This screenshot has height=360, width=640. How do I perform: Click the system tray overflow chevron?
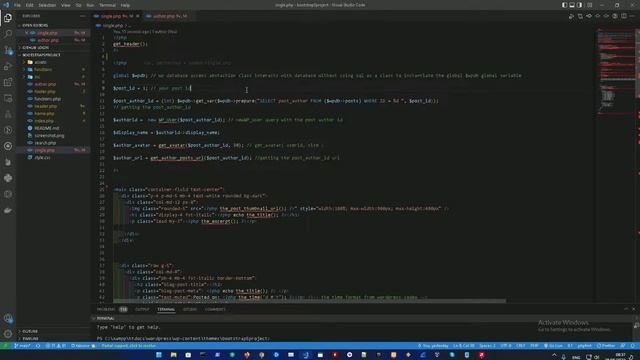(x=554, y=356)
